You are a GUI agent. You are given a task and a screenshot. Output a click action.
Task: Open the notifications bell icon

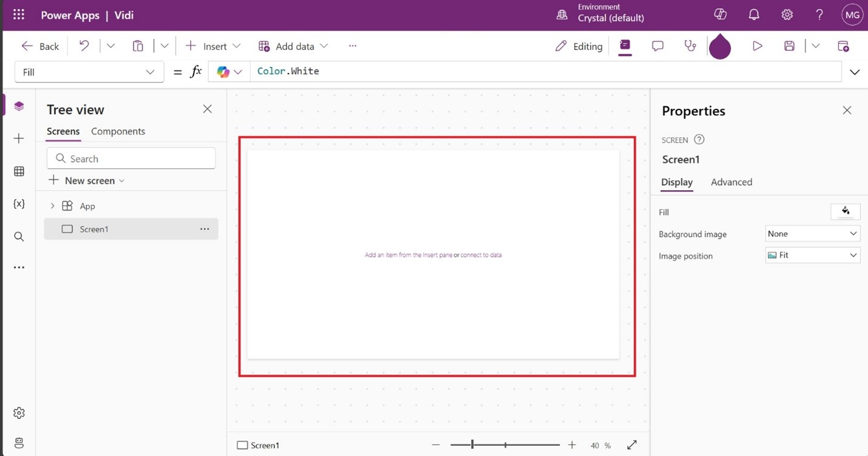(x=754, y=15)
